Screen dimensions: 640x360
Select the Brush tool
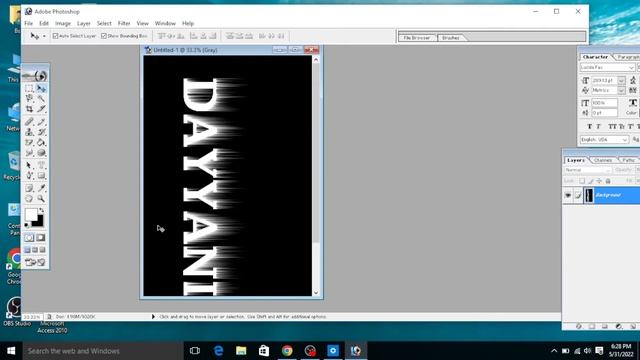pos(41,122)
